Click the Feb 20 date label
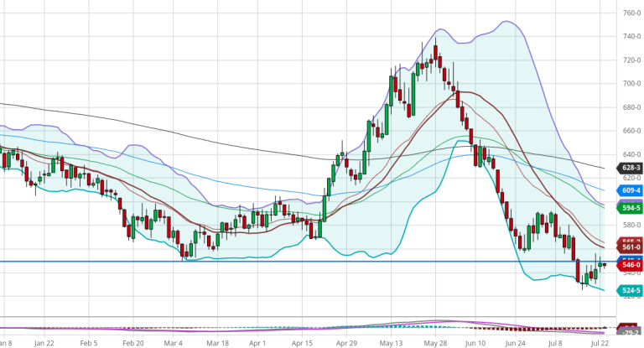Screen dimensions: 644x348 (133, 343)
